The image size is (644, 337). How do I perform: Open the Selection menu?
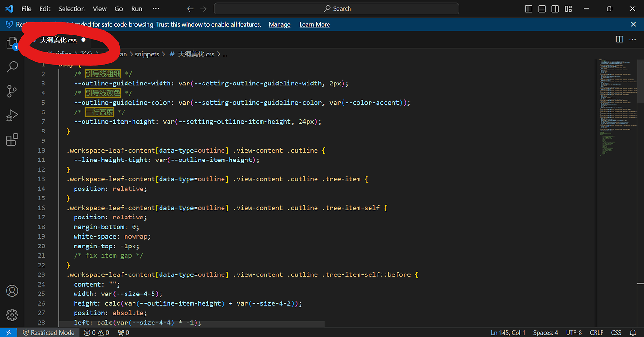coord(71,9)
